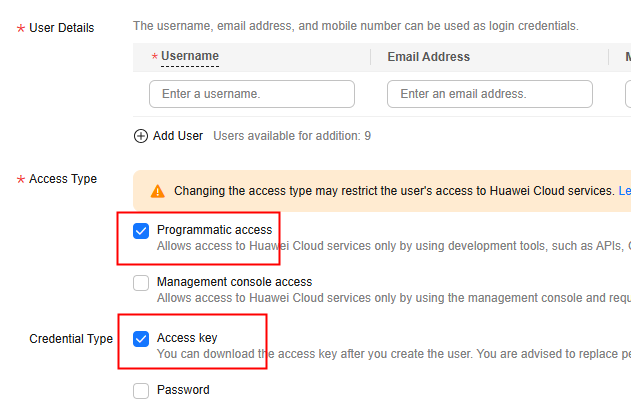Click the Username column header
Screen dimensions: 631x412
point(190,56)
